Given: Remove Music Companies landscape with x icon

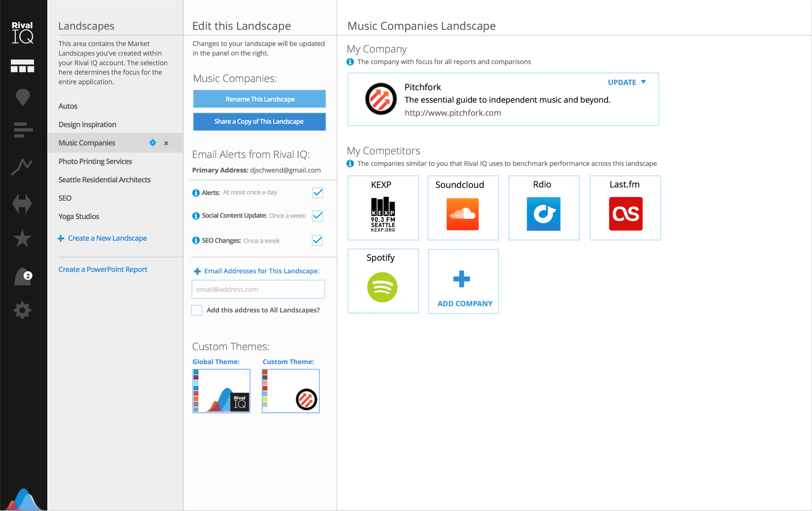Looking at the screenshot, I should (x=166, y=143).
